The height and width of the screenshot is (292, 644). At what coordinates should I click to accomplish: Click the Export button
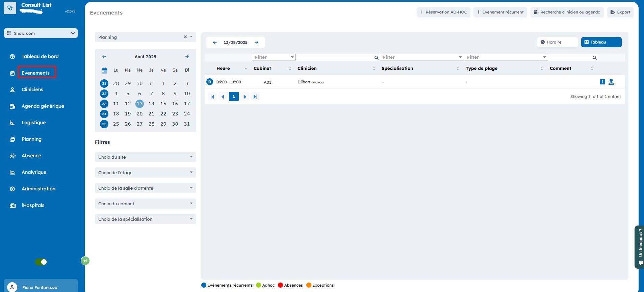(x=620, y=12)
